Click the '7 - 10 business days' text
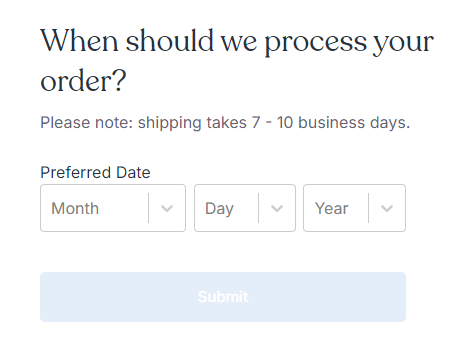The height and width of the screenshot is (363, 473). [x=331, y=122]
